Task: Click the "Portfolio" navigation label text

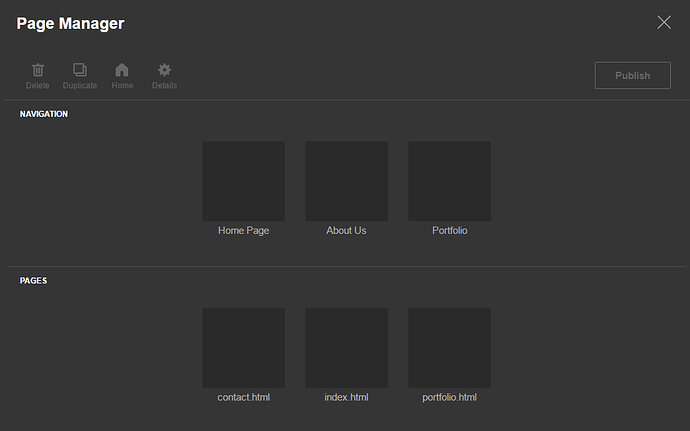Action: pyautogui.click(x=450, y=231)
